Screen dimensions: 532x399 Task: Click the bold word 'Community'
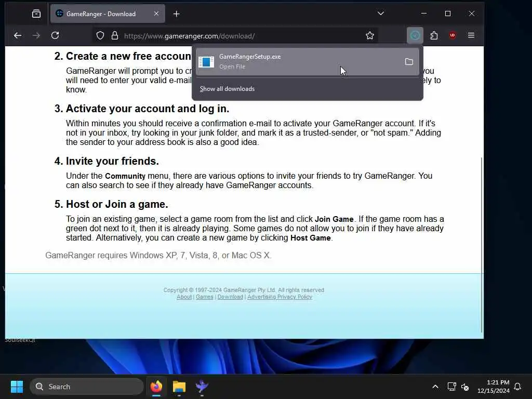(125, 176)
